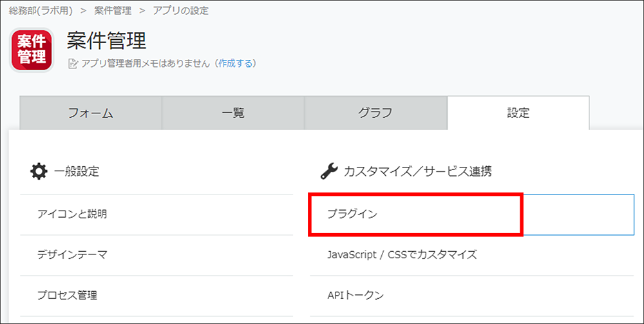Open the プラグイン setting
Viewport: 644px width, 324px height.
(x=472, y=214)
